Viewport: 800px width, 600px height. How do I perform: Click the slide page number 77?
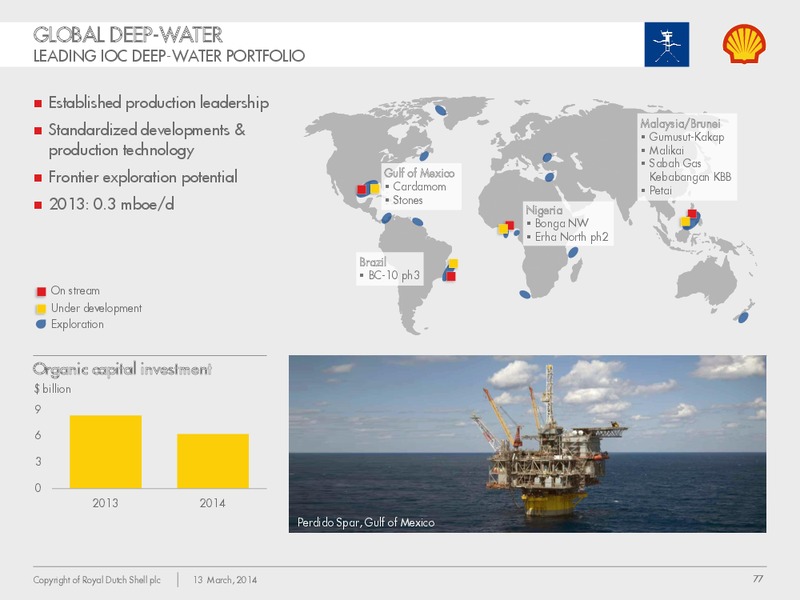coord(758,579)
